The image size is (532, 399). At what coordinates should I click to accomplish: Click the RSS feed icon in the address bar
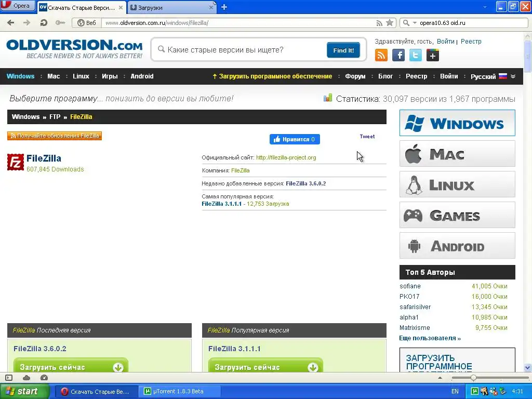click(x=379, y=23)
